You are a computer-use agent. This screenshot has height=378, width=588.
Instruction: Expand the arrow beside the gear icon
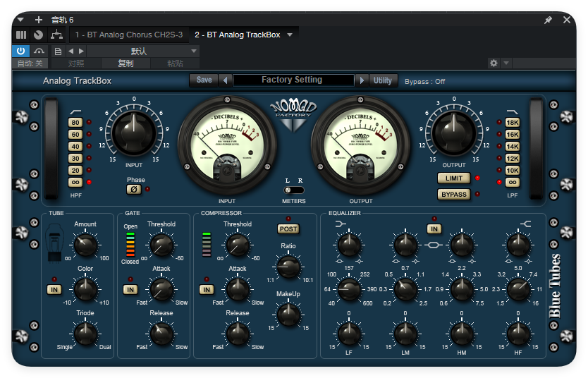[x=506, y=63]
